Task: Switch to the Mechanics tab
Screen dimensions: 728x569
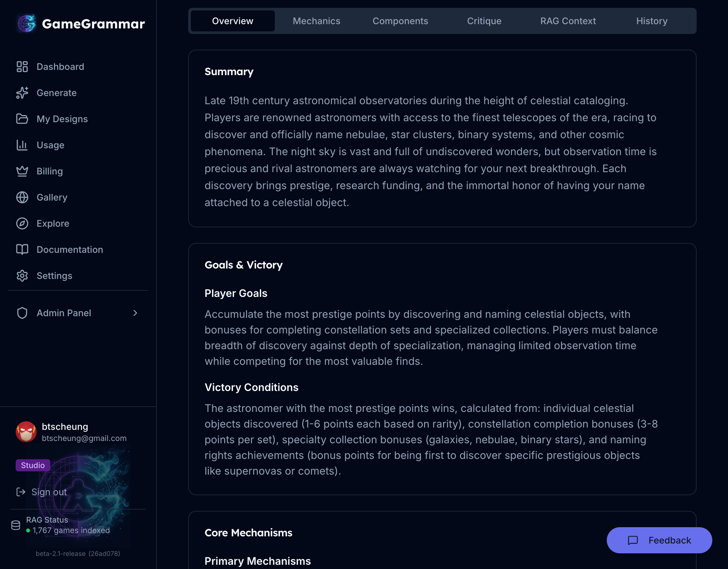Action: [316, 21]
